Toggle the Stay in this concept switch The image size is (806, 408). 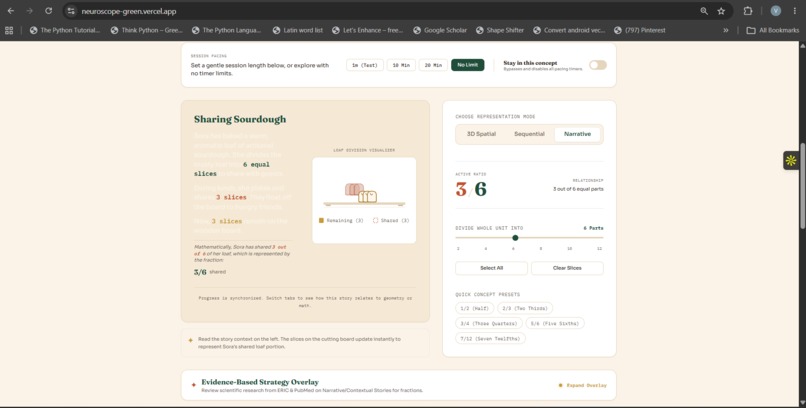click(x=598, y=65)
